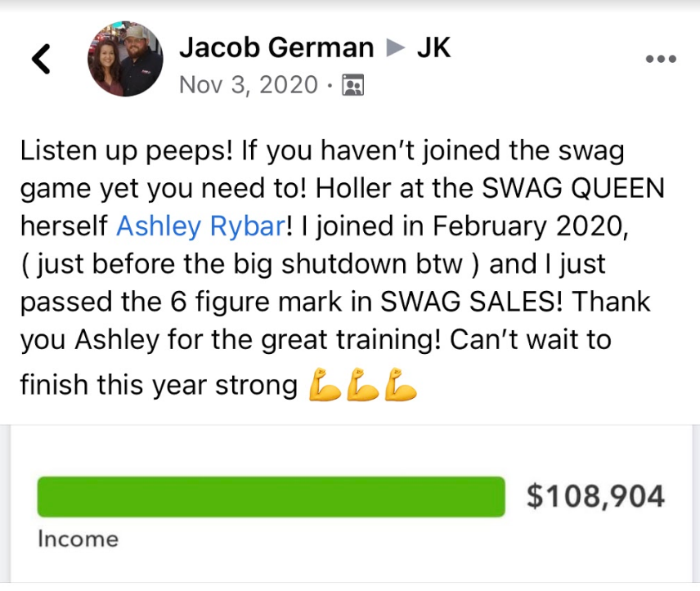Click the Income label under the bar
700x591 pixels.
coord(78,539)
